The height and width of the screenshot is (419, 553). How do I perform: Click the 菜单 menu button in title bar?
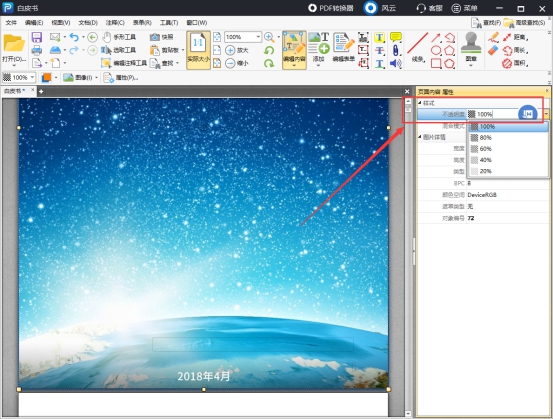coord(465,8)
